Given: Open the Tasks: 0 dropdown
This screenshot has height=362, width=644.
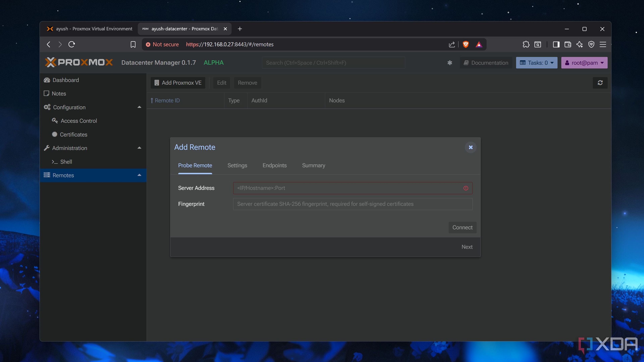Looking at the screenshot, I should 536,63.
